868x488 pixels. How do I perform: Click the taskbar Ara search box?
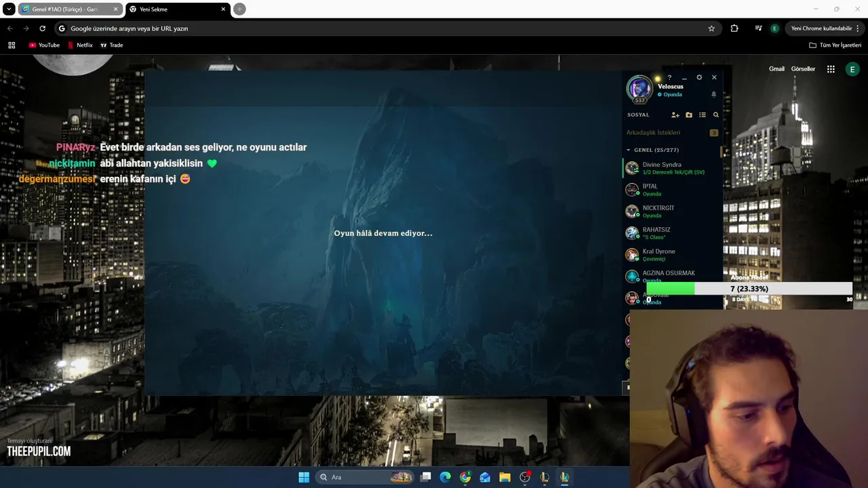point(365,477)
